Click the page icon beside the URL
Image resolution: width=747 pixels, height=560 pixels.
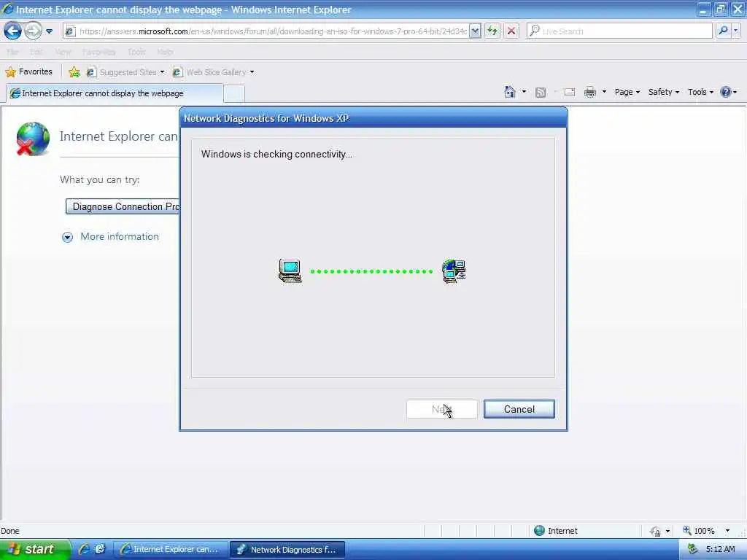tap(70, 31)
